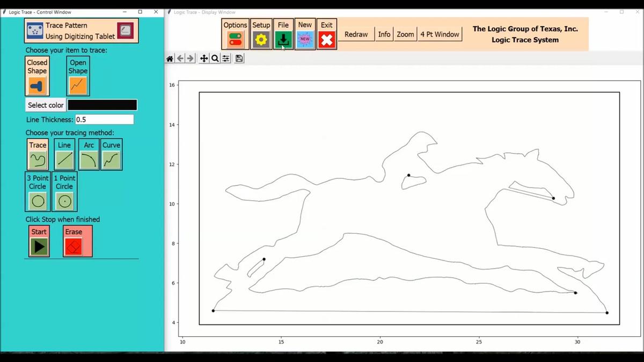The image size is (644, 362).
Task: Edit the Line Thickness value field
Action: tap(104, 119)
